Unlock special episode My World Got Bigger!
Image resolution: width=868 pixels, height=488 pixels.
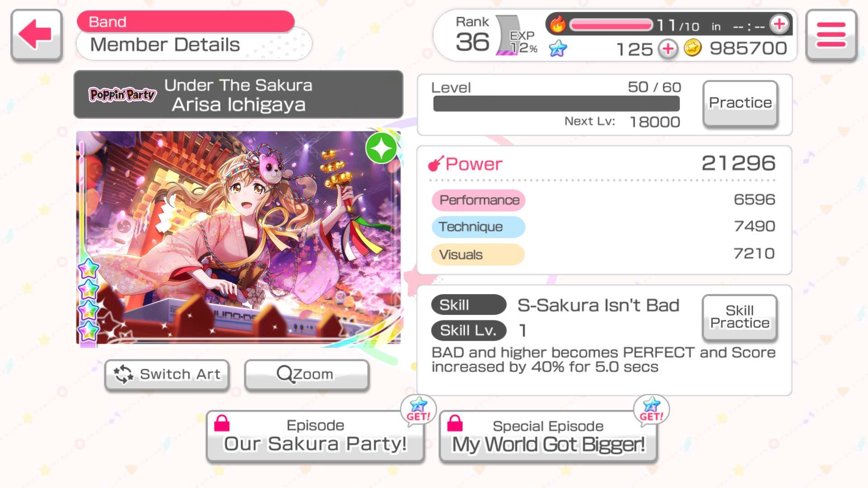pyautogui.click(x=548, y=436)
